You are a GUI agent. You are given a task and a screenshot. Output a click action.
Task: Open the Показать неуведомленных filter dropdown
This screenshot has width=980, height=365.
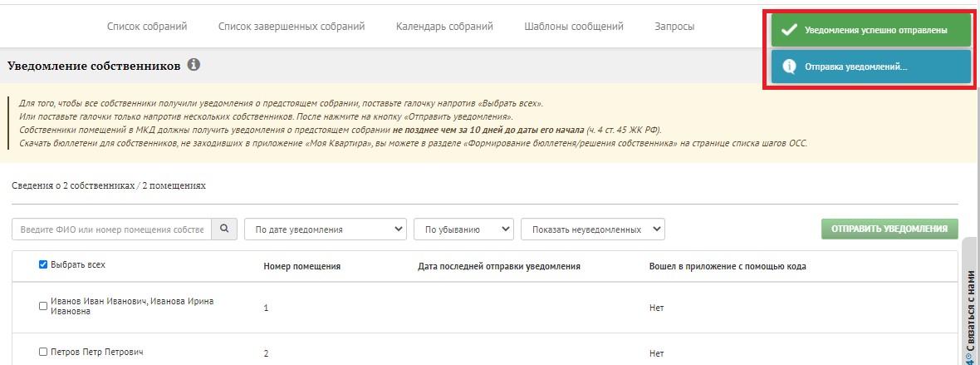coord(592,229)
